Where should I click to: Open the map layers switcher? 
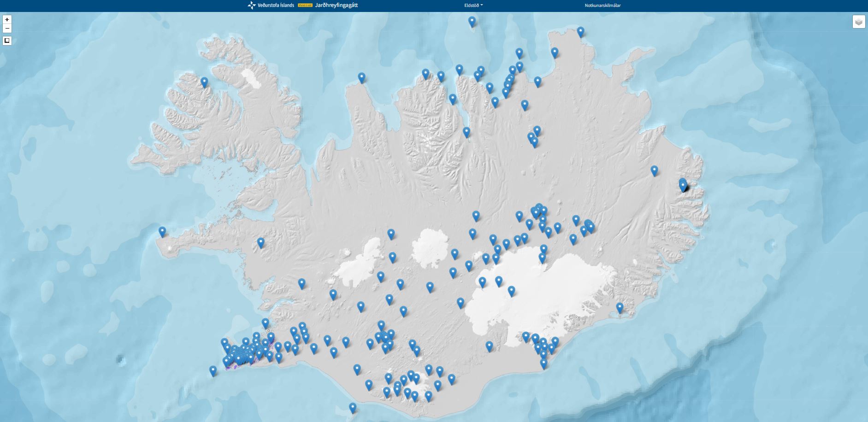858,22
